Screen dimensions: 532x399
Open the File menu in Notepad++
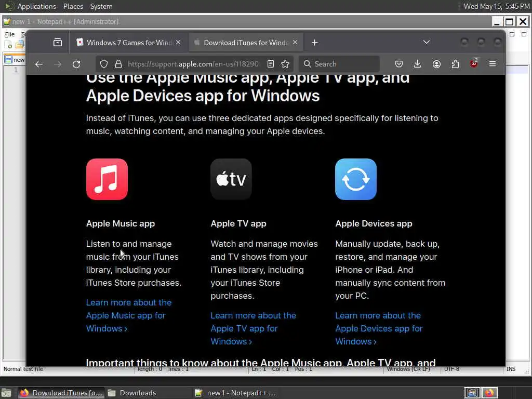[9, 34]
